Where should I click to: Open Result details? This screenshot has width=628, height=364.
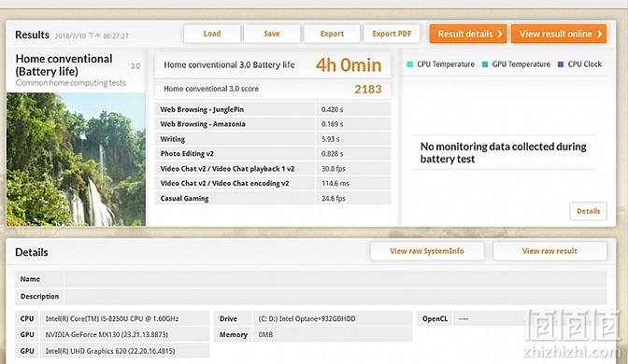click(468, 34)
